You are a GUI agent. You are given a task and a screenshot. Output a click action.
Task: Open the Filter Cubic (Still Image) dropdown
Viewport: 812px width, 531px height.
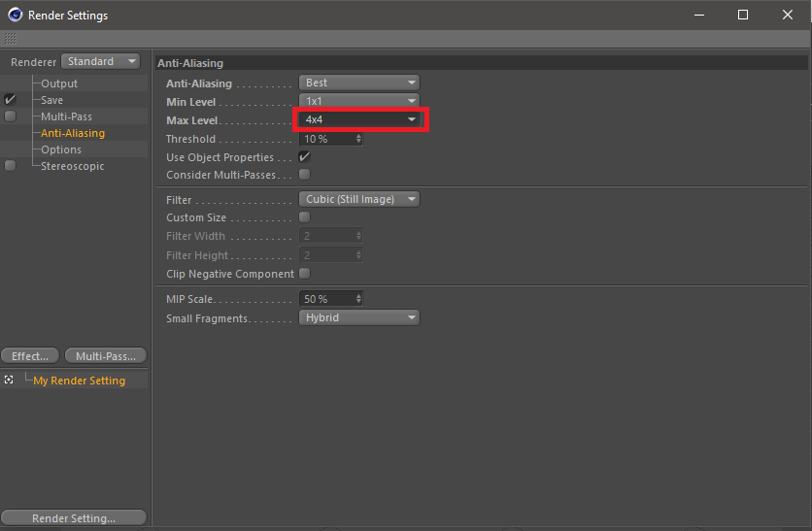(358, 199)
